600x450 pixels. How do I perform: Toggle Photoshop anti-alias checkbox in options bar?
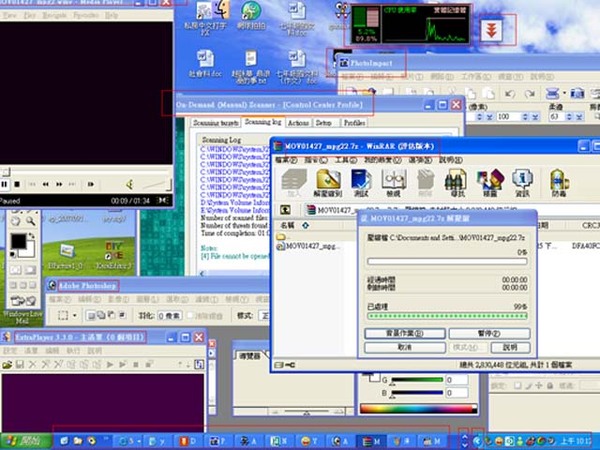[x=191, y=316]
